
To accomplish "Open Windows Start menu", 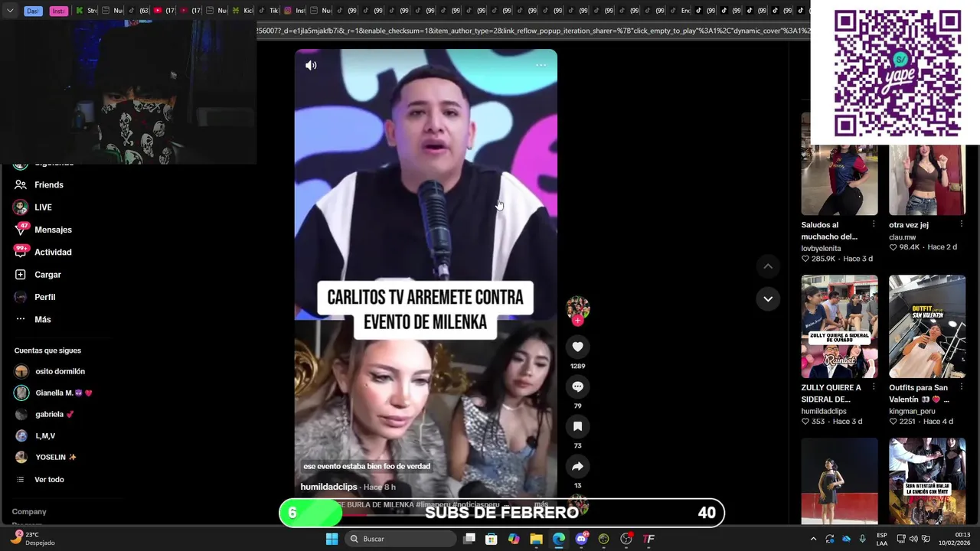I will [332, 539].
